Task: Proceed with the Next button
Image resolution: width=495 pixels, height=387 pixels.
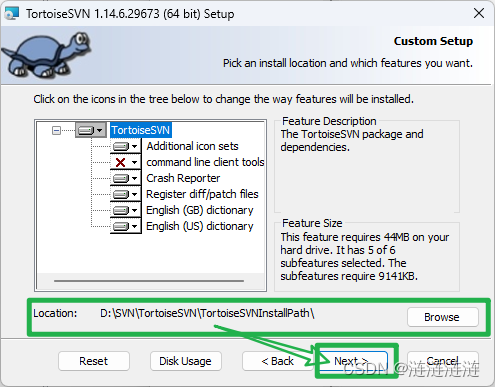Action: [353, 361]
